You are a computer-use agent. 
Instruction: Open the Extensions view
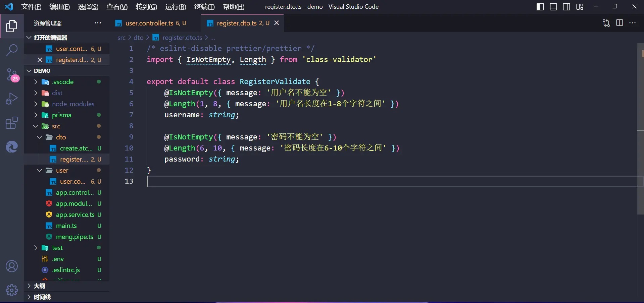12,123
